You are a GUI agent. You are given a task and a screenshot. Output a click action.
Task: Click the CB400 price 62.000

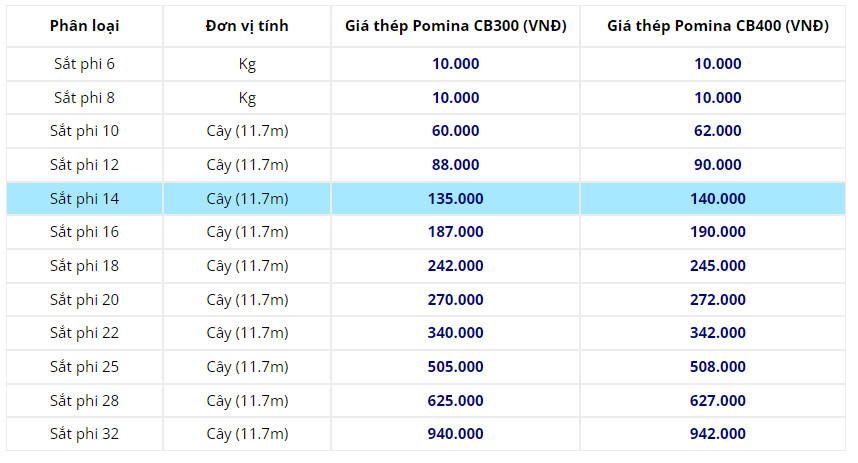point(717,131)
